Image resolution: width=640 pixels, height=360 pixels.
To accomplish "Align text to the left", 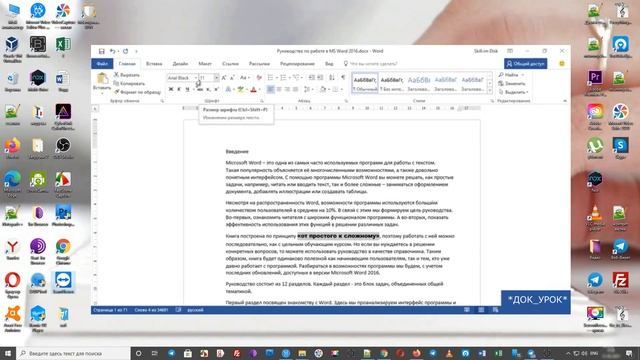I will coord(271,89).
